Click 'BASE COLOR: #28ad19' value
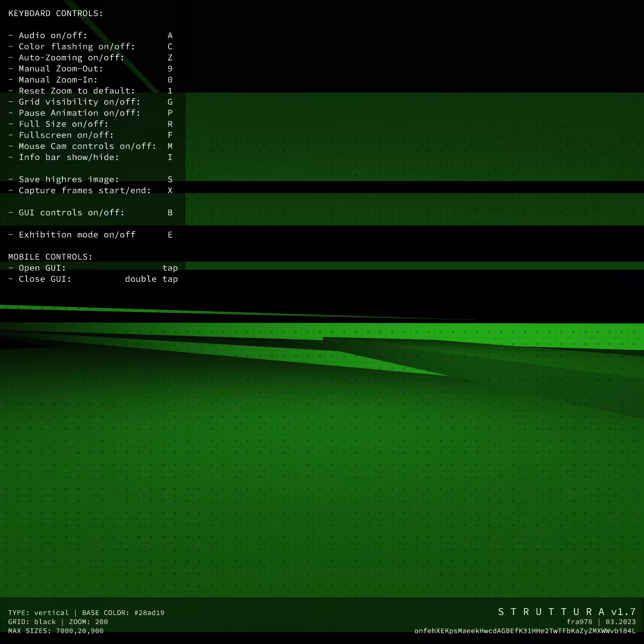The image size is (644, 644). (x=123, y=613)
